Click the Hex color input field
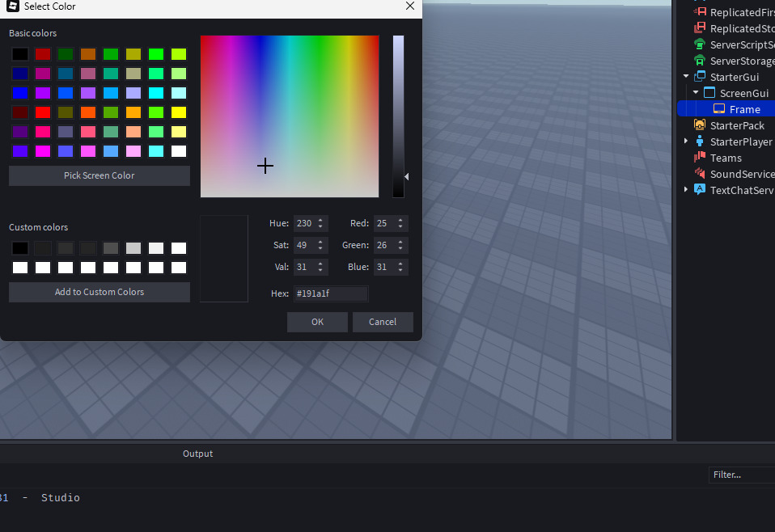The image size is (775, 532). pyautogui.click(x=331, y=293)
